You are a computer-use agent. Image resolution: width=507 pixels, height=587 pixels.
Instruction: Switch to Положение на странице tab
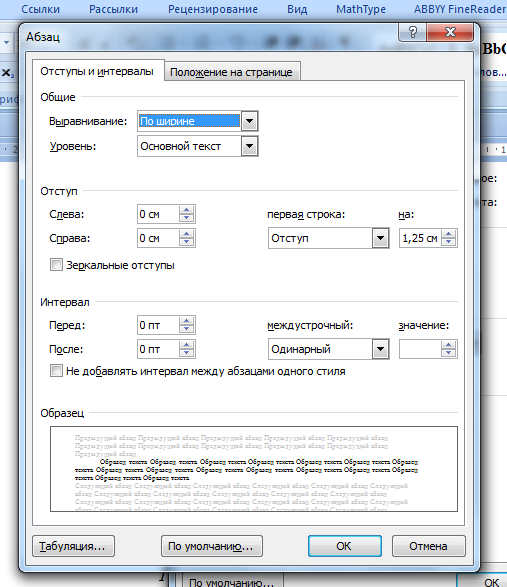[231, 72]
